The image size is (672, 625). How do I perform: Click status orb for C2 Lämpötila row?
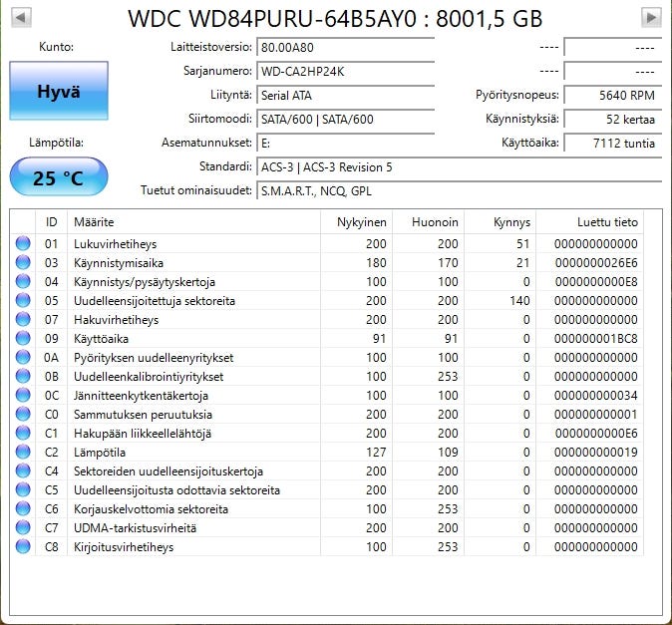coord(23,452)
